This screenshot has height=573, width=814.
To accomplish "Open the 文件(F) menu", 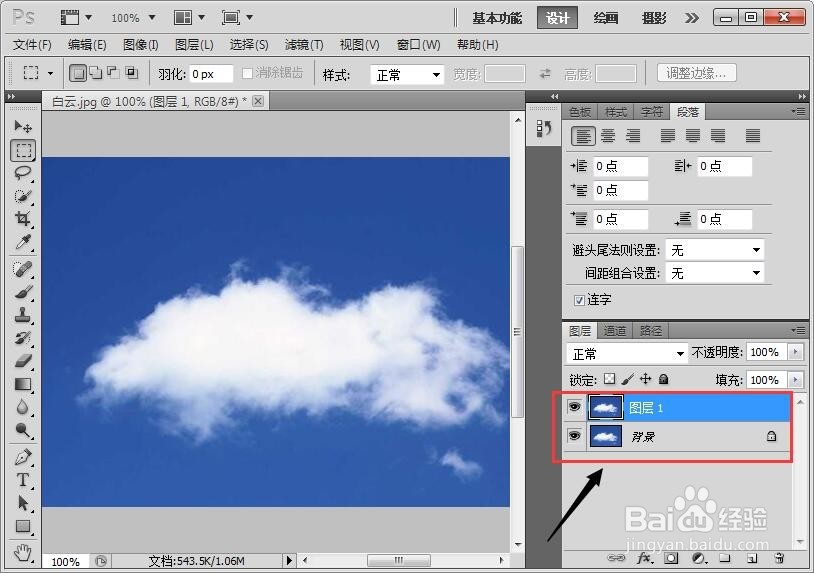I will tap(32, 45).
